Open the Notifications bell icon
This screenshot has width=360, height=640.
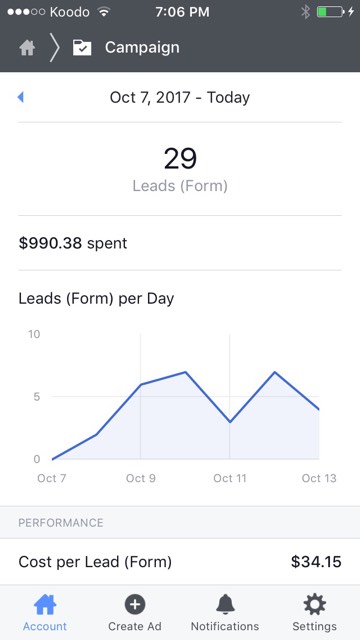point(225,604)
